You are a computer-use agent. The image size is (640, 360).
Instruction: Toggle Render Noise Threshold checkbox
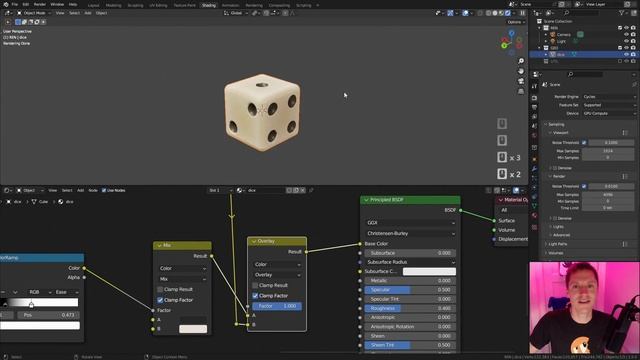(x=584, y=186)
